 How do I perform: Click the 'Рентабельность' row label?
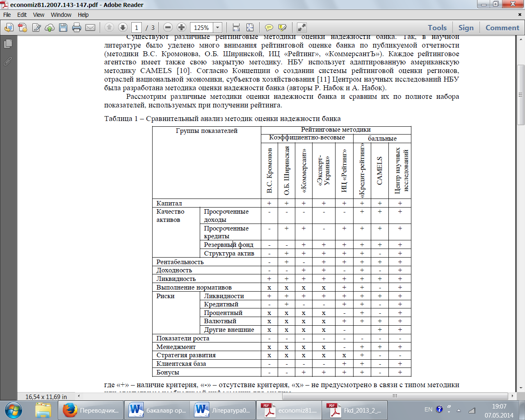[x=180, y=262]
